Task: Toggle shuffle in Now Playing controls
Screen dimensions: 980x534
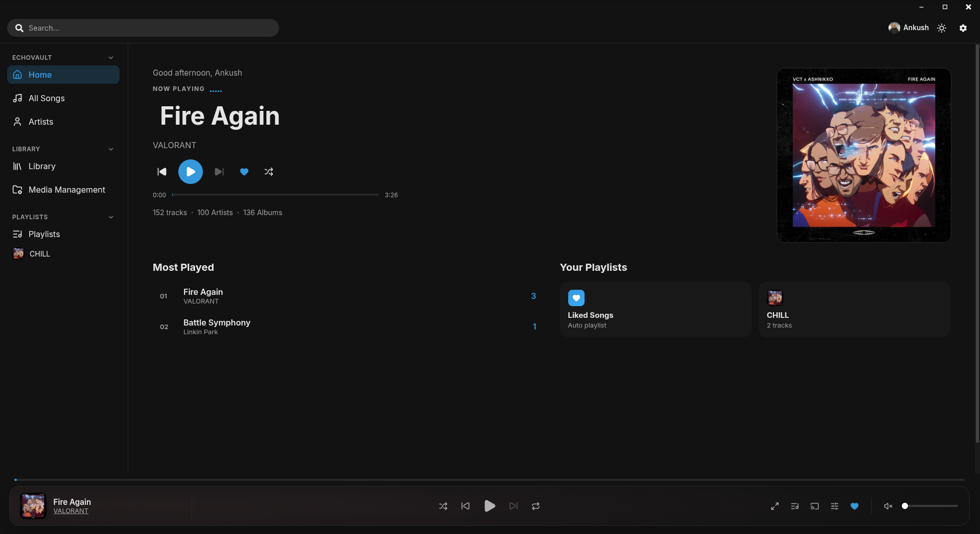Action: (x=269, y=172)
